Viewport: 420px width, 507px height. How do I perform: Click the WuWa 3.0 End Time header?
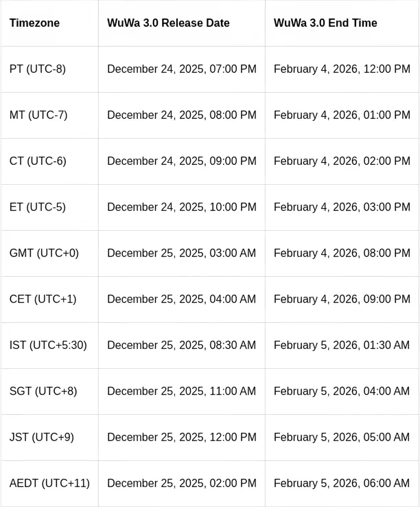click(325, 23)
